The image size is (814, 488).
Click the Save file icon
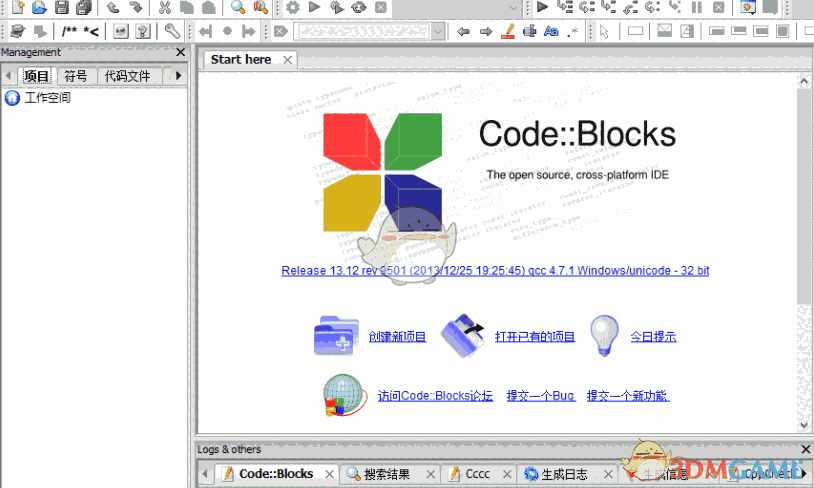click(x=62, y=7)
